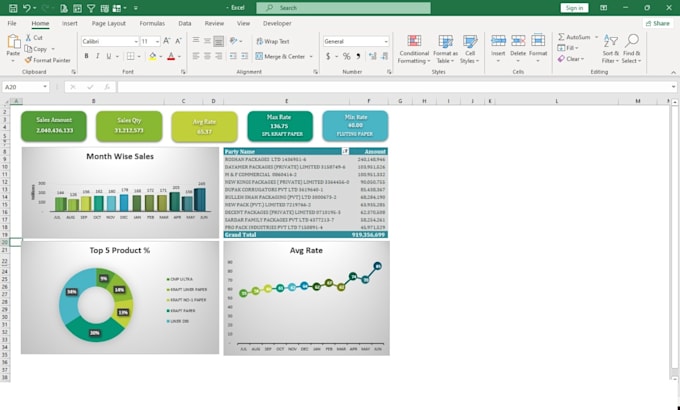This screenshot has width=680, height=410.
Task: Click the Undo arrow icon
Action: click(x=26, y=7)
